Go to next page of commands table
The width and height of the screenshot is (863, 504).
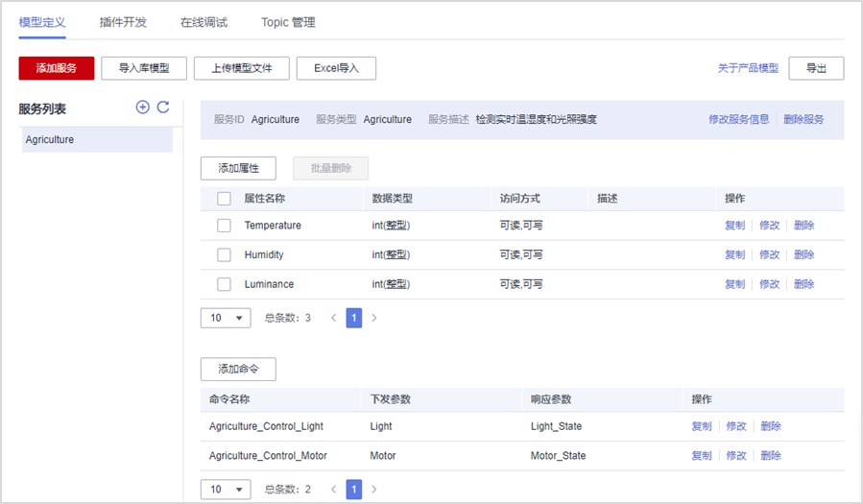[374, 490]
